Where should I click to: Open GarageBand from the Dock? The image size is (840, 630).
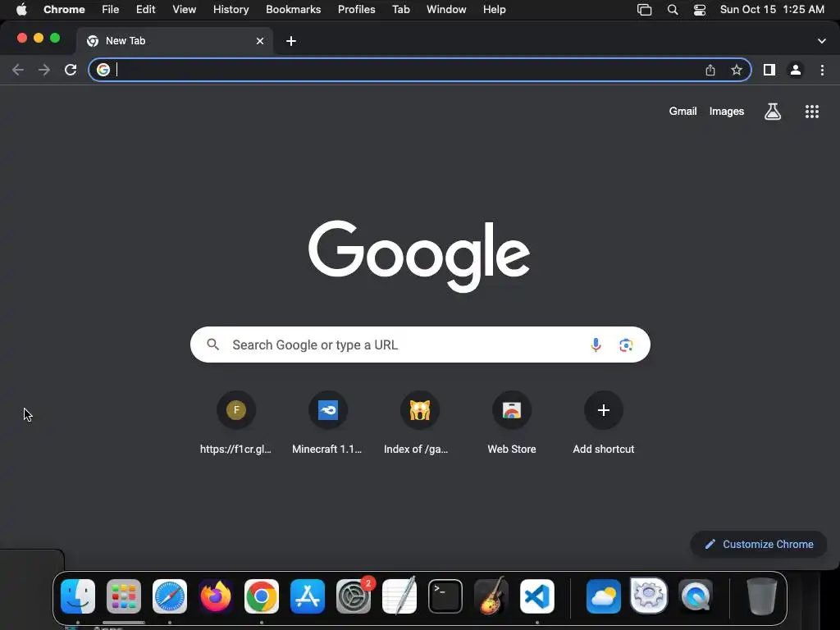pyautogui.click(x=491, y=596)
